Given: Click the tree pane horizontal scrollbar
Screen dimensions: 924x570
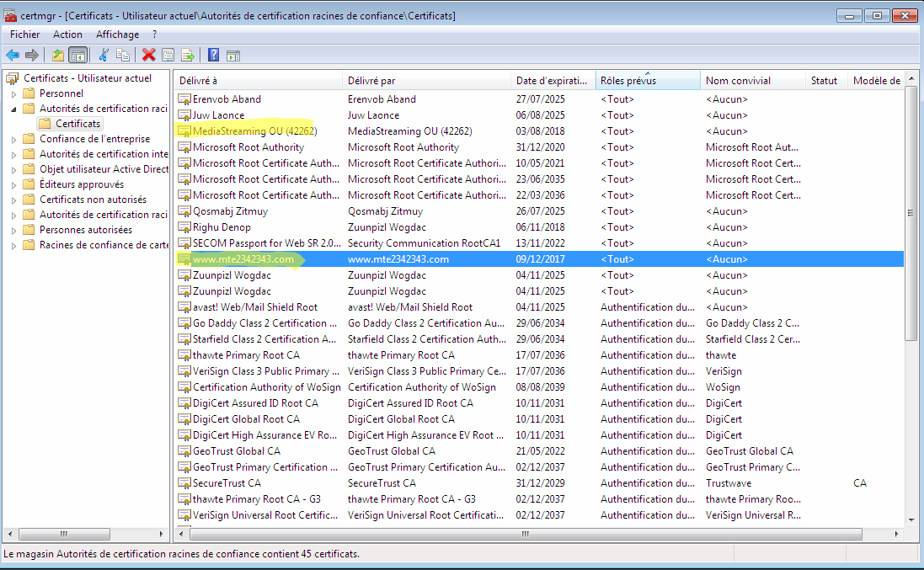Looking at the screenshot, I should click(64, 534).
